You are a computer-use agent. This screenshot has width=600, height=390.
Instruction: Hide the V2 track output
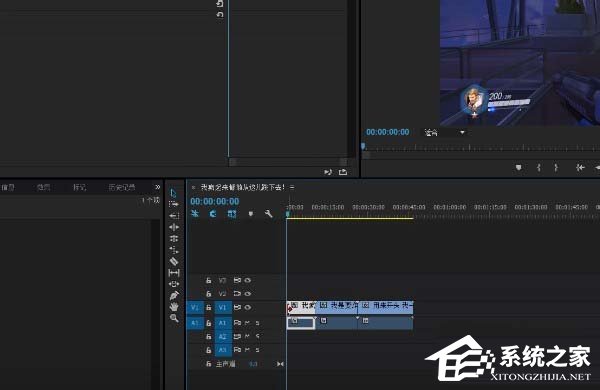[x=248, y=294]
